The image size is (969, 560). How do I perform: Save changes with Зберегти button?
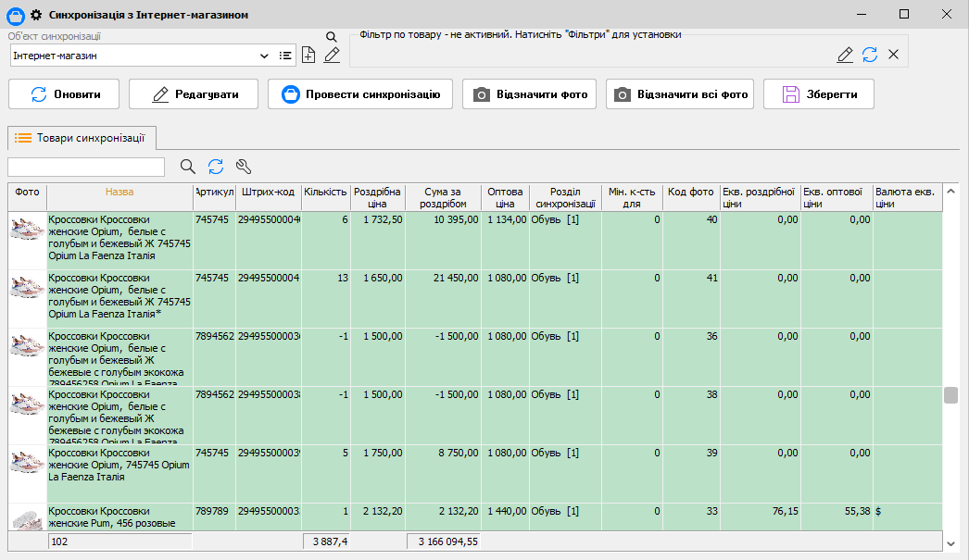pyautogui.click(x=818, y=94)
